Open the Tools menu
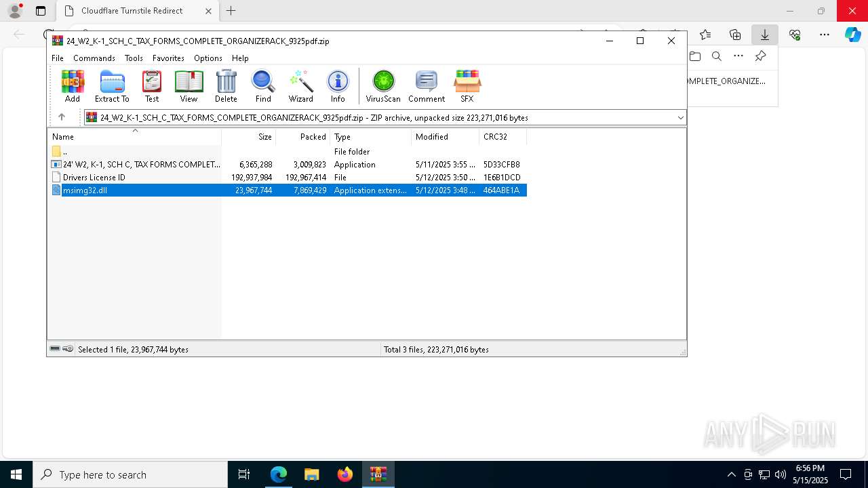Image resolution: width=868 pixels, height=488 pixels. click(134, 58)
